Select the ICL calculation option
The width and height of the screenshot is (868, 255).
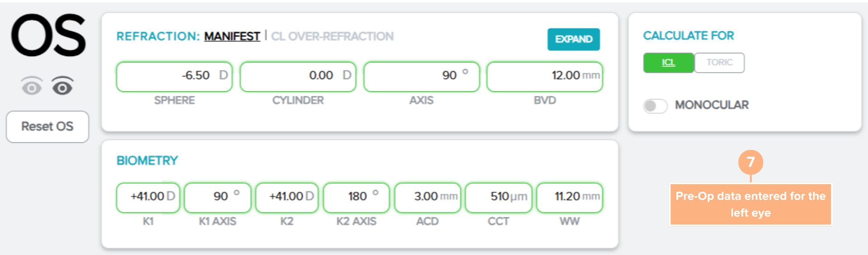pos(668,63)
